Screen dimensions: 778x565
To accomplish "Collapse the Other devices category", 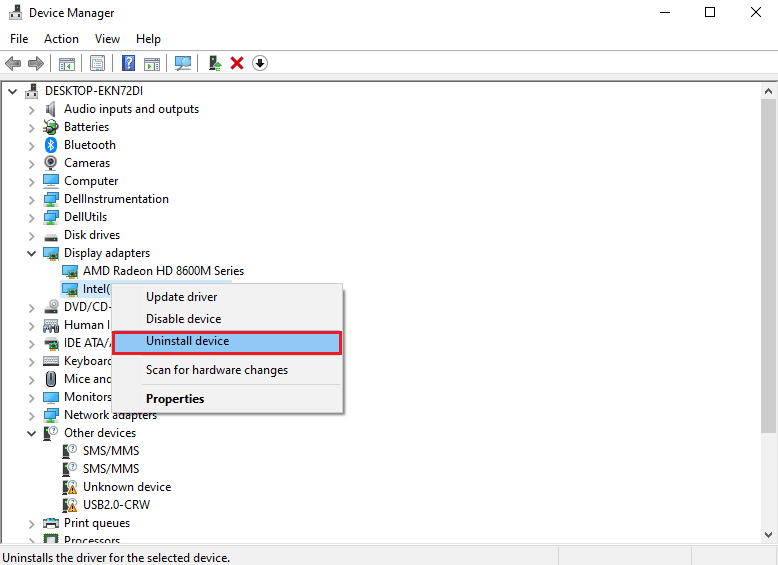I will pos(32,434).
